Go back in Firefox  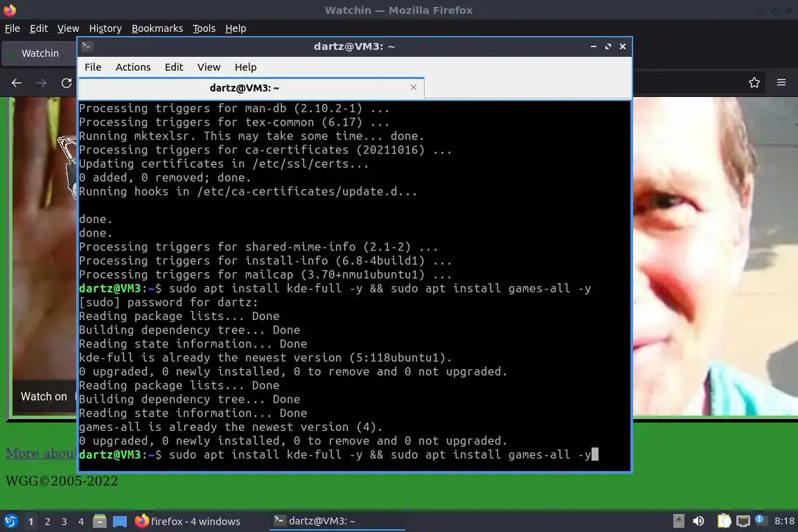point(17,83)
